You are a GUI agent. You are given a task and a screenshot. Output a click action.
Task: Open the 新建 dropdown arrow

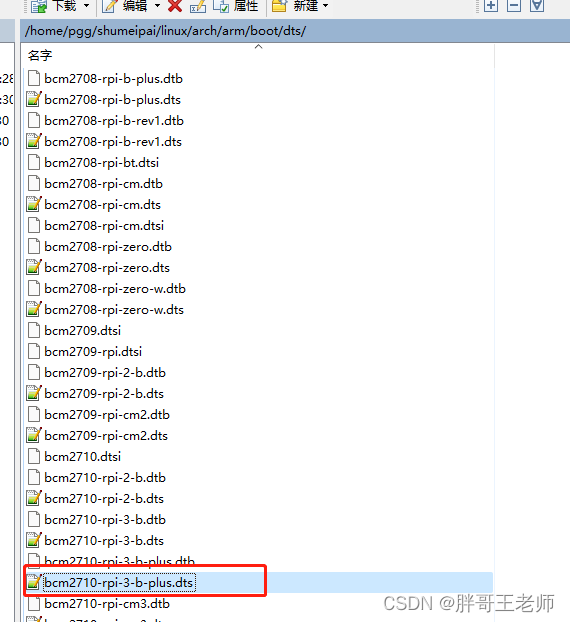[326, 6]
